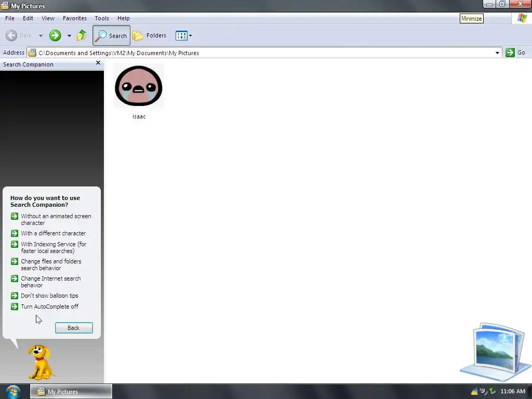Open Back history dropdown arrow
This screenshot has width=532, height=399.
41,36
